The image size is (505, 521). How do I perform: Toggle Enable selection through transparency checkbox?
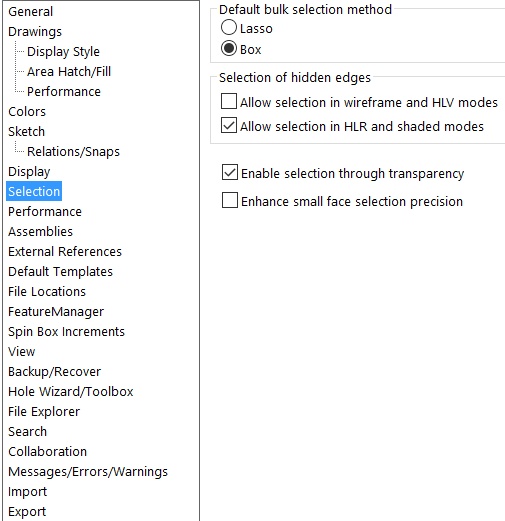click(230, 172)
